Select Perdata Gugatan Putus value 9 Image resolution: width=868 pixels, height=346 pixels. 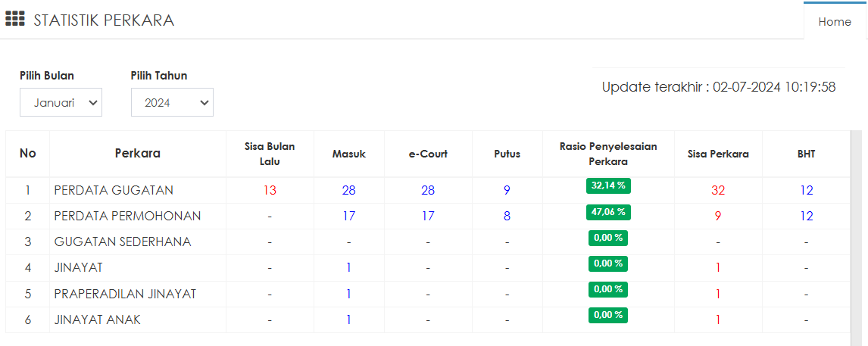pos(507,191)
